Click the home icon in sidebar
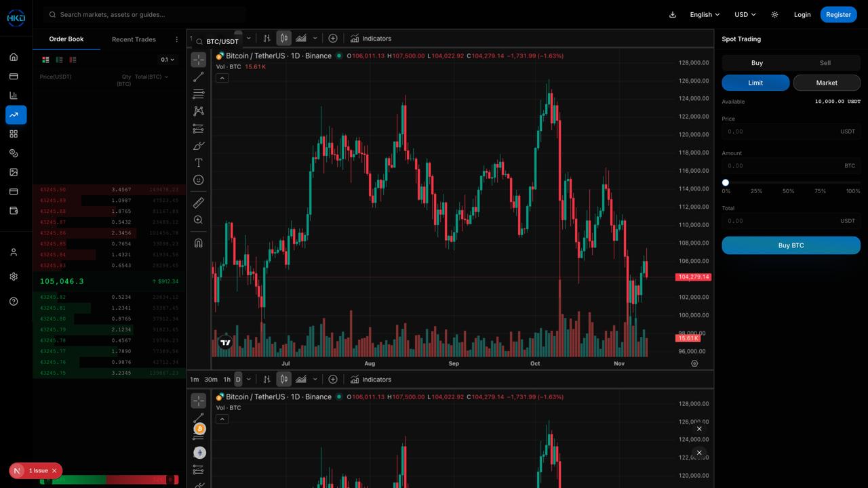The image size is (868, 488). [14, 57]
